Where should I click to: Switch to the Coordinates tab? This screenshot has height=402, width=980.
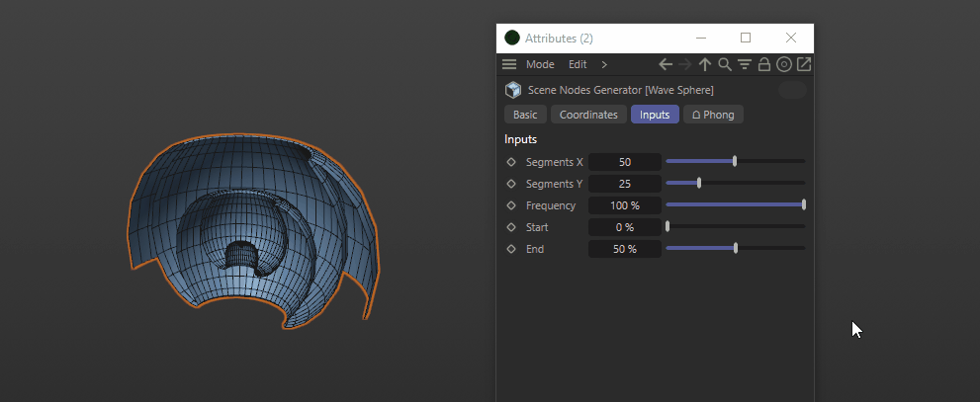coord(588,115)
